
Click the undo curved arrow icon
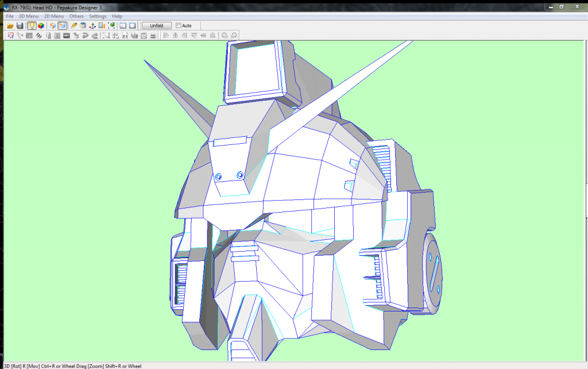point(85,36)
